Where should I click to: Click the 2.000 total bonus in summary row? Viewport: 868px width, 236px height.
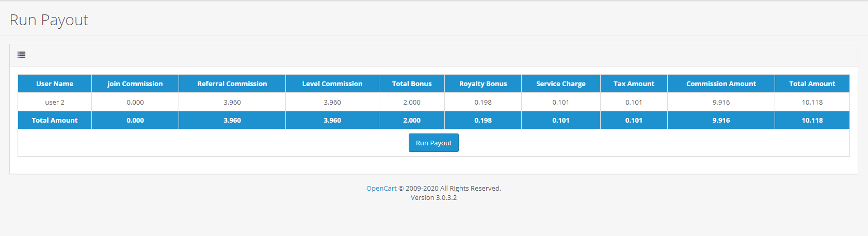coord(412,120)
